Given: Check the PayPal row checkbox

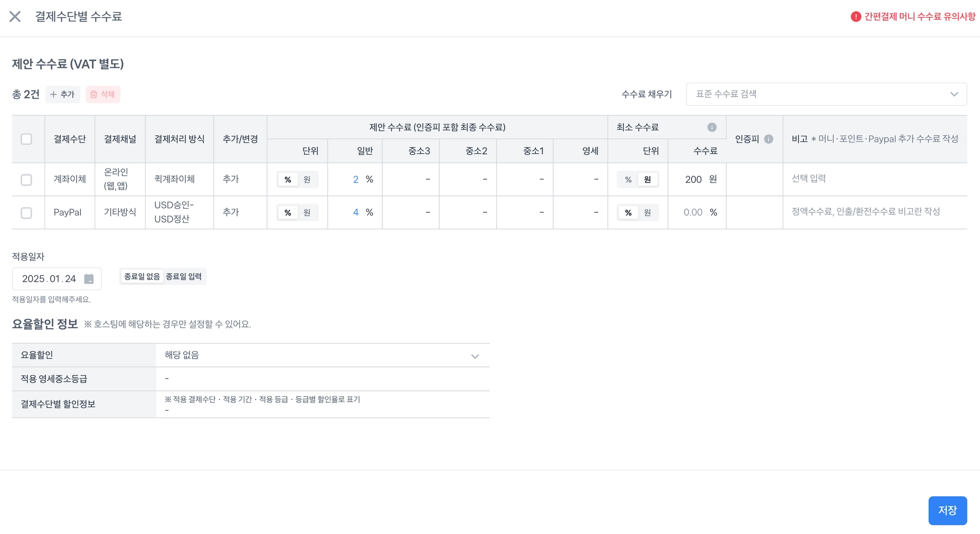Looking at the screenshot, I should click(x=26, y=213).
